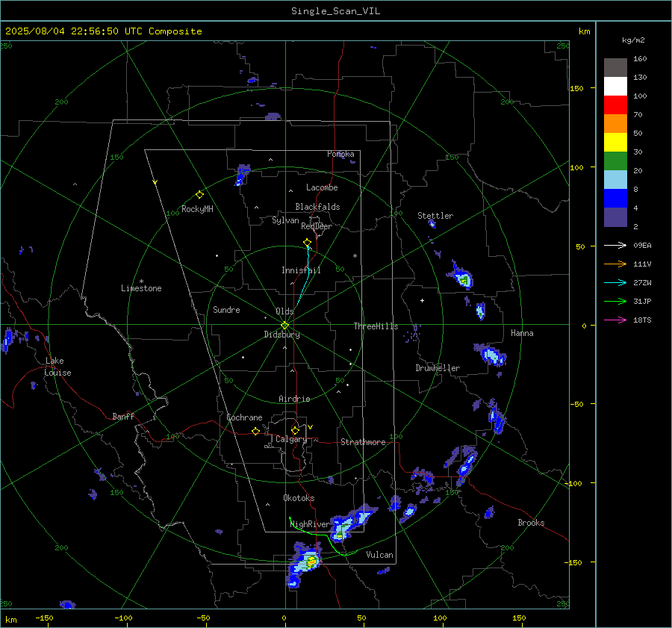Click the light blue 8-20 swatch
Viewport: 672px width, 628px height.
(615, 180)
